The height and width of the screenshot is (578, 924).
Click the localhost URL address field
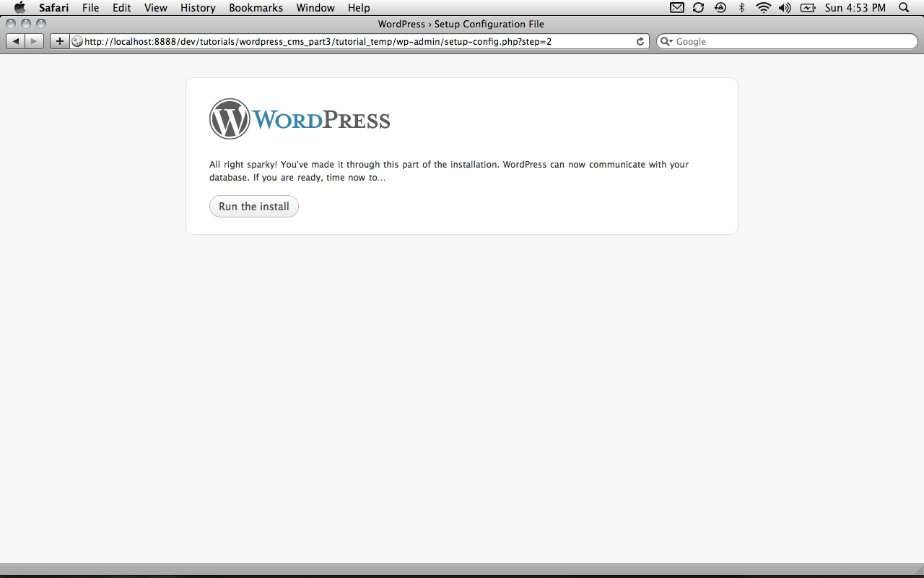(359, 42)
